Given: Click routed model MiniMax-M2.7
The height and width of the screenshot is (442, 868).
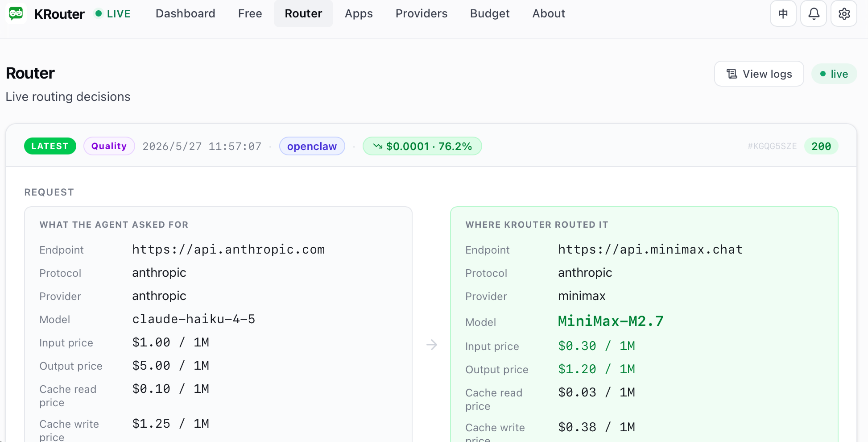Looking at the screenshot, I should click(611, 321).
